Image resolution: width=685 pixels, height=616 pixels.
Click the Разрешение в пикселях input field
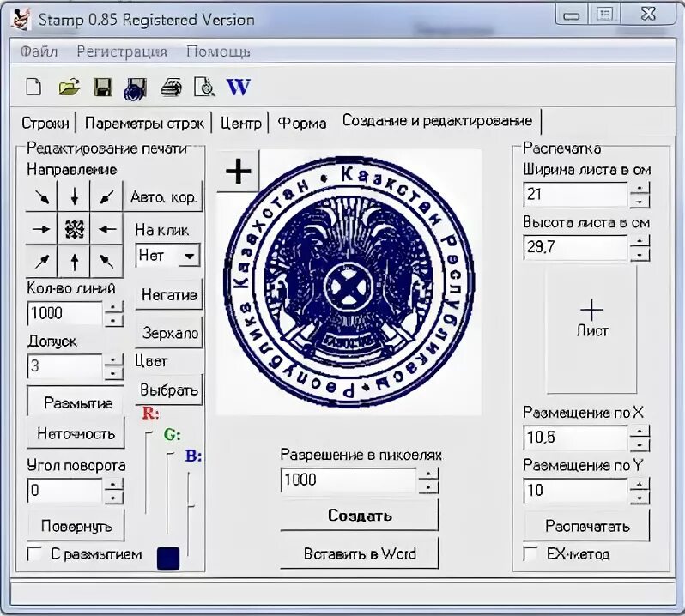pyautogui.click(x=349, y=480)
